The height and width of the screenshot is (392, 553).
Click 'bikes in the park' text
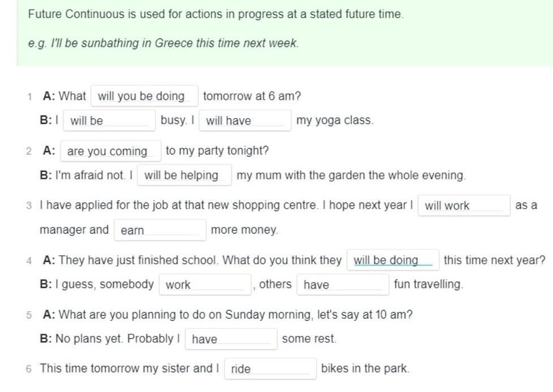pyautogui.click(x=365, y=368)
